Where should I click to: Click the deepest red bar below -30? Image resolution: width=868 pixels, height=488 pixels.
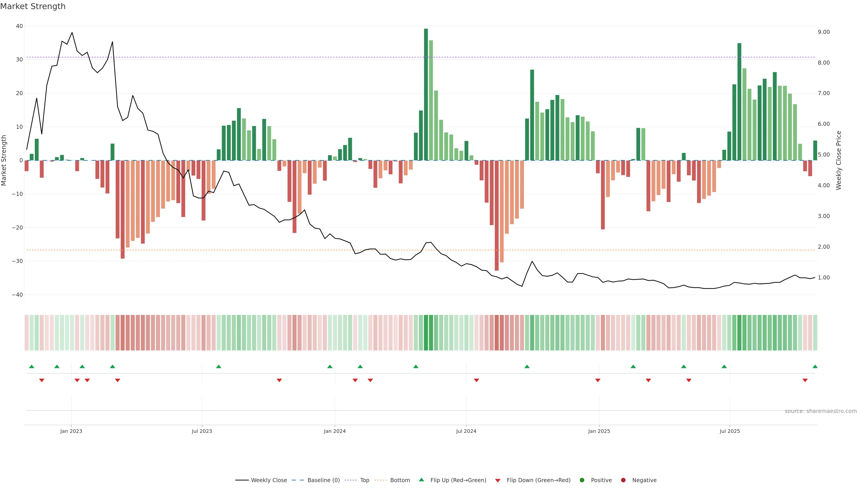(x=497, y=216)
